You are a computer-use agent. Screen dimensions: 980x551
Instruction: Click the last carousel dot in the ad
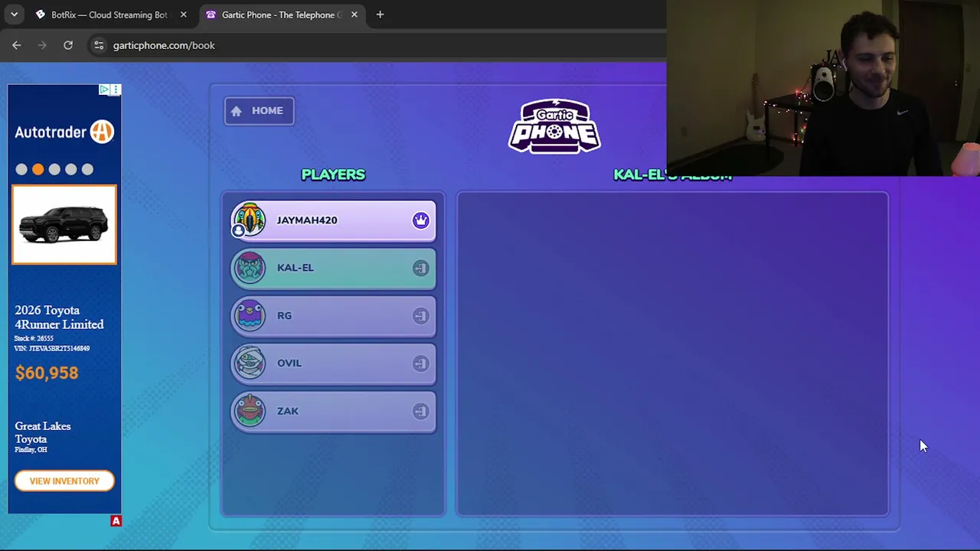pos(87,169)
